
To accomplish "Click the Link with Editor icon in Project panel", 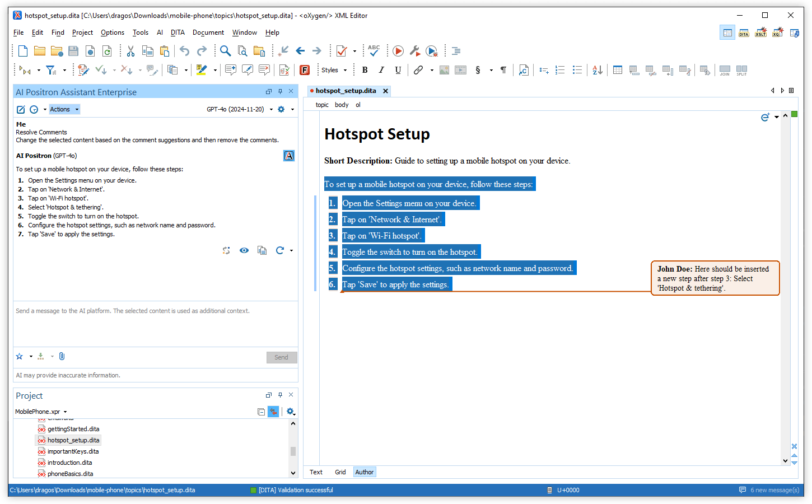I will tap(273, 412).
